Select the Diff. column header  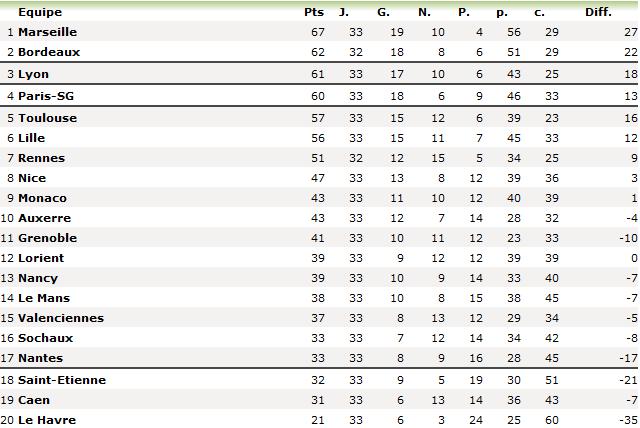point(598,12)
